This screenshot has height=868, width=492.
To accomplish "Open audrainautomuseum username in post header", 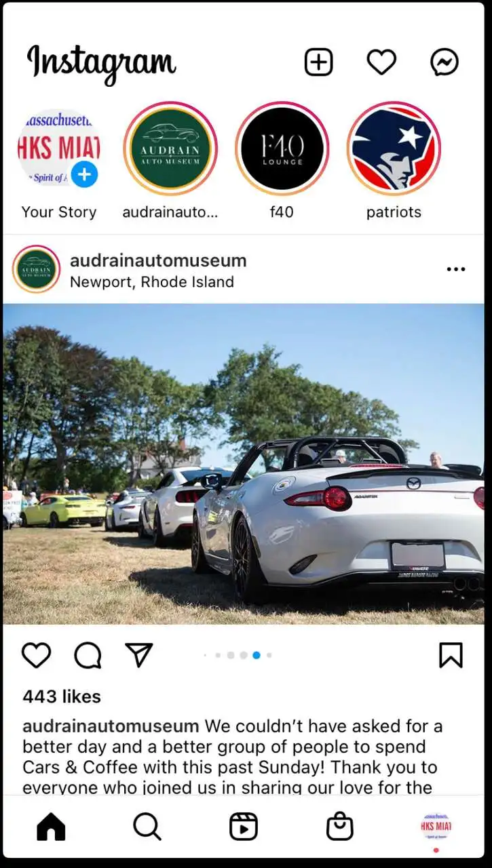I will click(158, 260).
